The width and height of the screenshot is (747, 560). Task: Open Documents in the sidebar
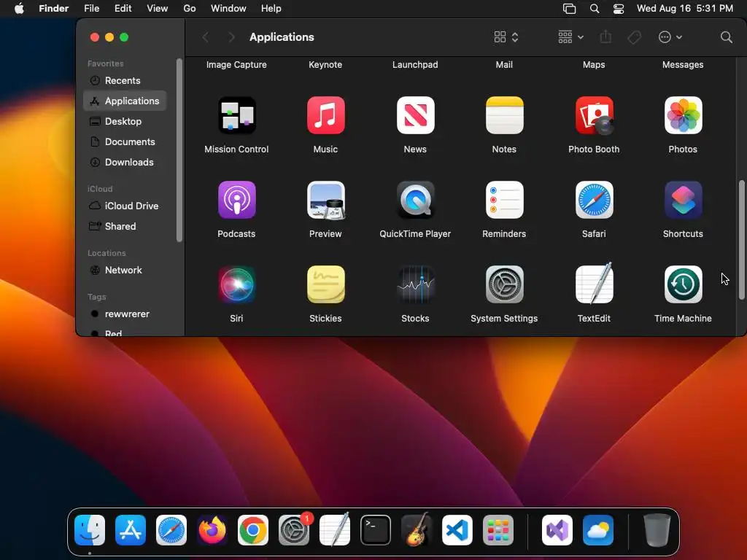(x=125, y=142)
